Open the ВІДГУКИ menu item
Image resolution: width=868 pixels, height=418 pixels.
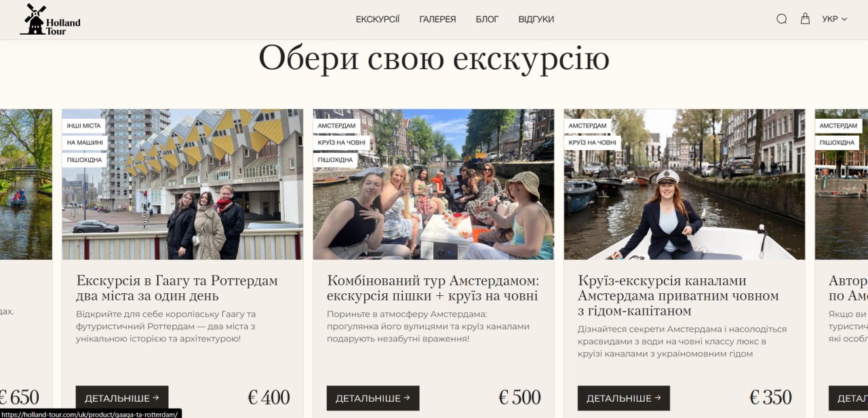pyautogui.click(x=536, y=19)
